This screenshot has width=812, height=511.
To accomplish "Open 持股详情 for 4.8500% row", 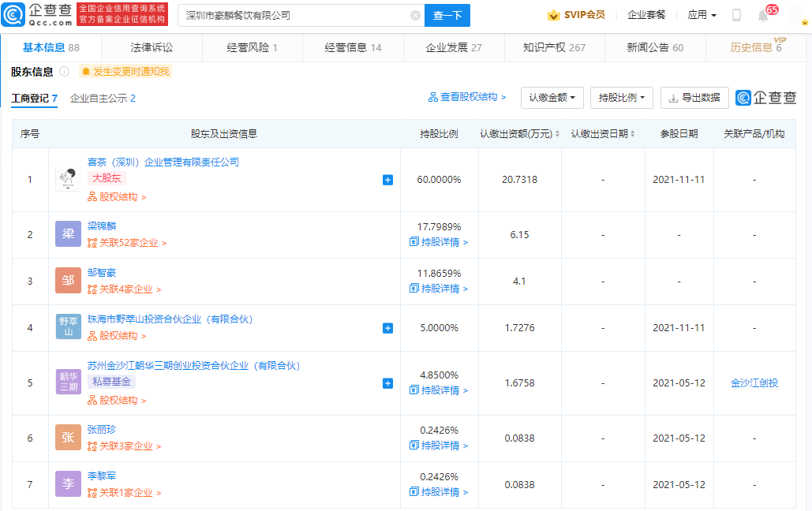I will tap(439, 390).
